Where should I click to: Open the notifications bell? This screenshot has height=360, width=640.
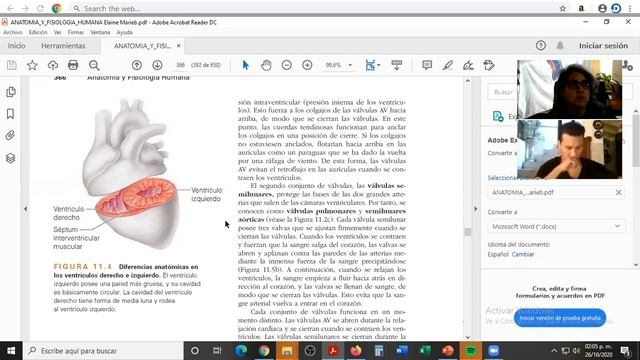(560, 46)
